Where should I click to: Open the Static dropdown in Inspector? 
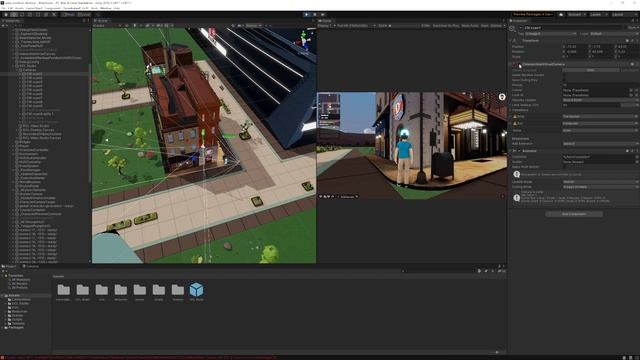pos(633,28)
